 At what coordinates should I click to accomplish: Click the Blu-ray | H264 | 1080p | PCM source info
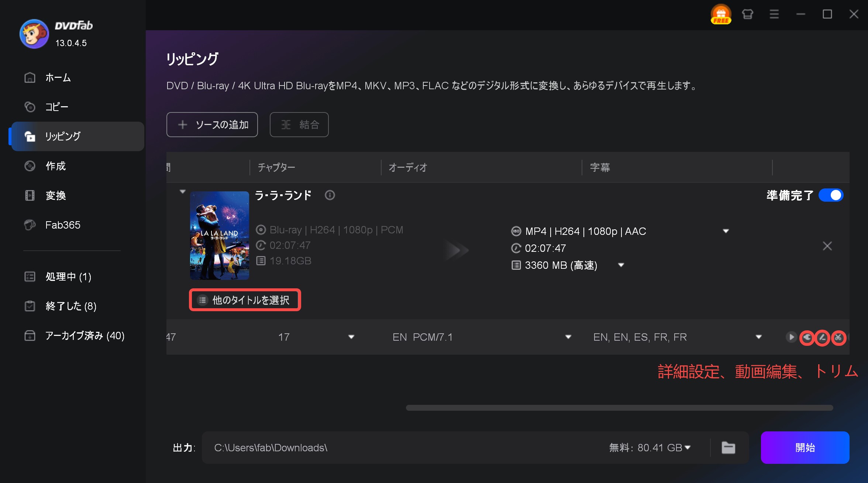(336, 230)
